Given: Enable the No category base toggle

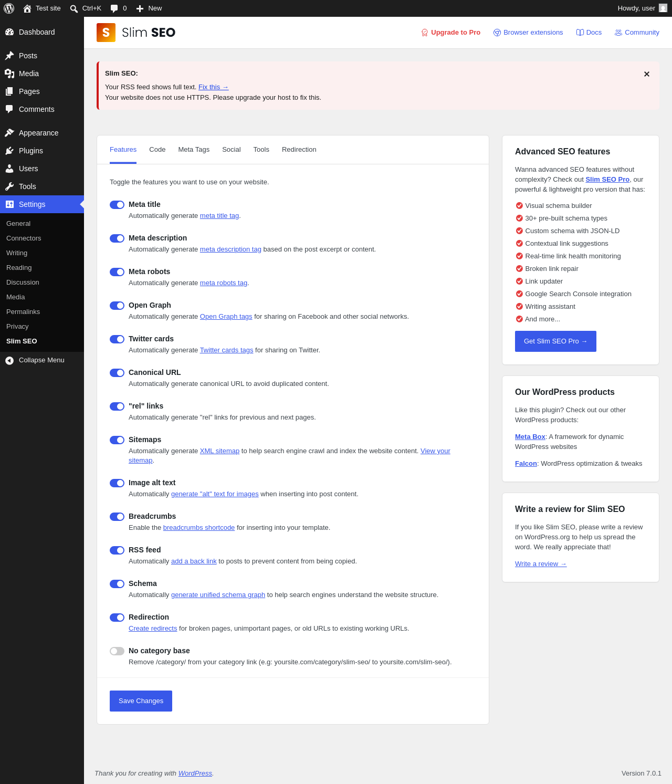Looking at the screenshot, I should click(117, 651).
